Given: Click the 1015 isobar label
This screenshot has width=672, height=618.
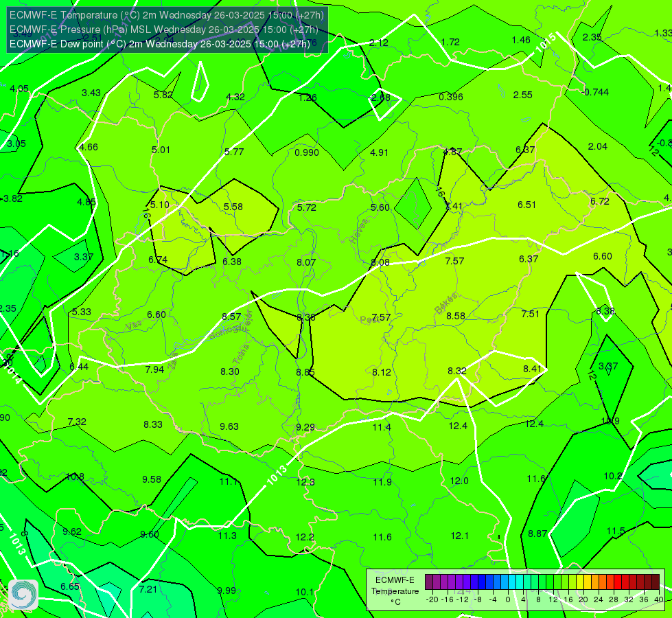Looking at the screenshot, I should pyautogui.click(x=546, y=43).
